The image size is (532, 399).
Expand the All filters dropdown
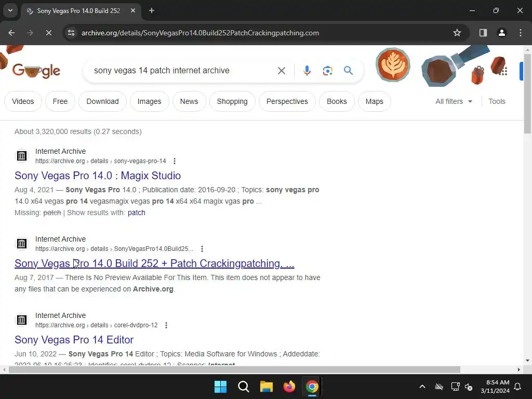click(x=454, y=101)
